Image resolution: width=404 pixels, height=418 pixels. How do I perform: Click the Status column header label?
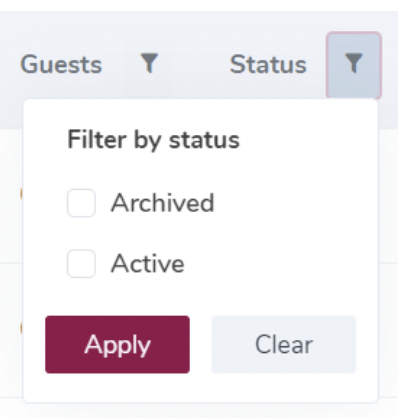click(x=268, y=64)
